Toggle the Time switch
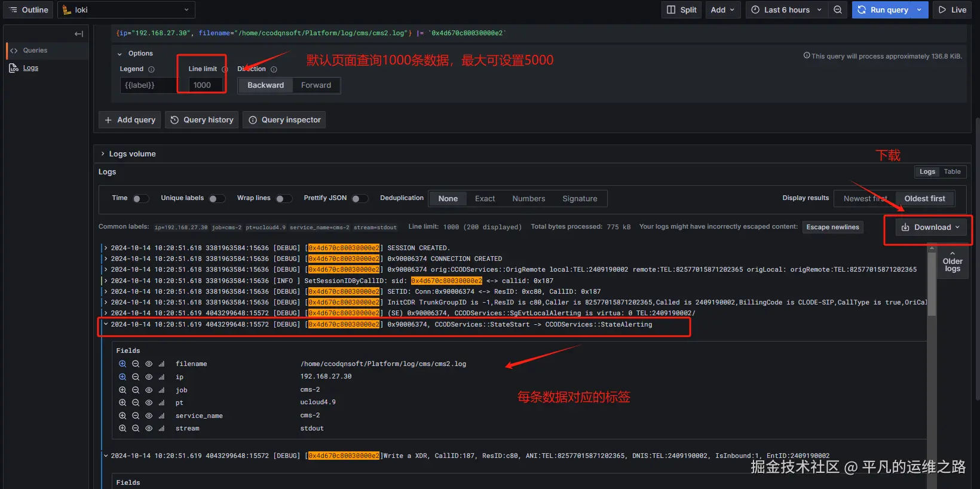Viewport: 980px width, 489px height. 141,199
